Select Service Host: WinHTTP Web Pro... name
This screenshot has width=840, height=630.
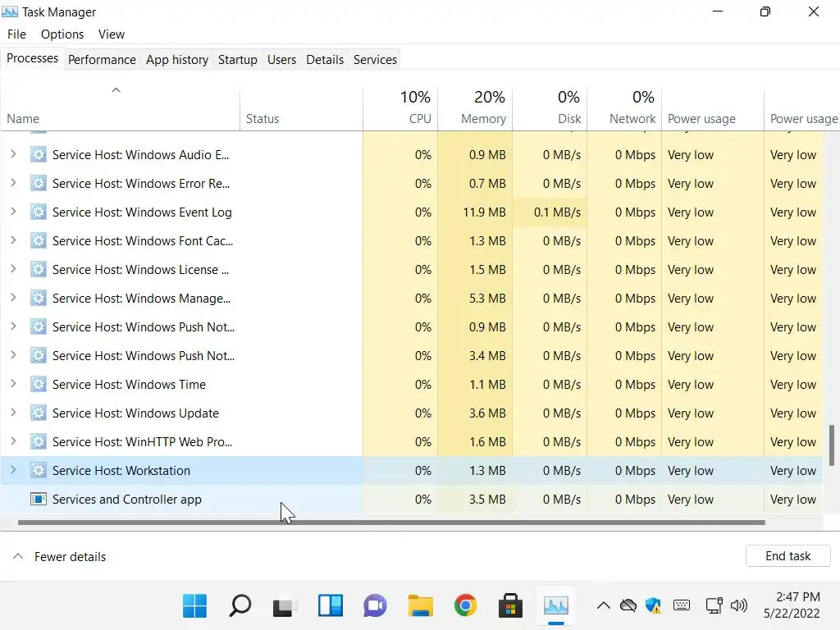(142, 442)
